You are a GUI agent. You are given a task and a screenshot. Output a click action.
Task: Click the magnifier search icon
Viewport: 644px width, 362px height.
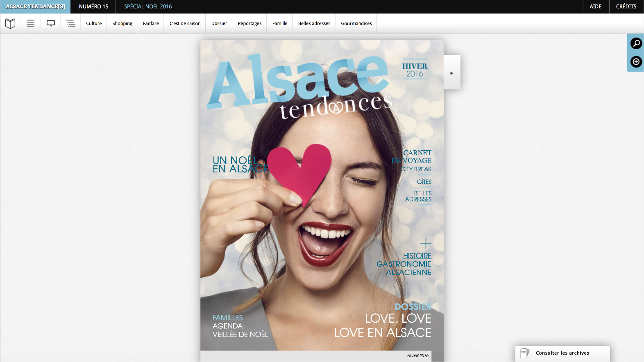(636, 43)
